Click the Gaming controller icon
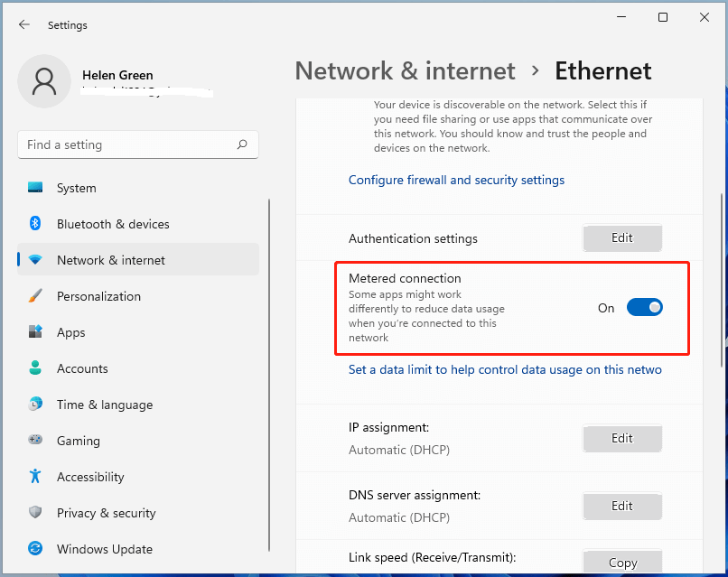Image resolution: width=728 pixels, height=577 pixels. click(x=35, y=440)
